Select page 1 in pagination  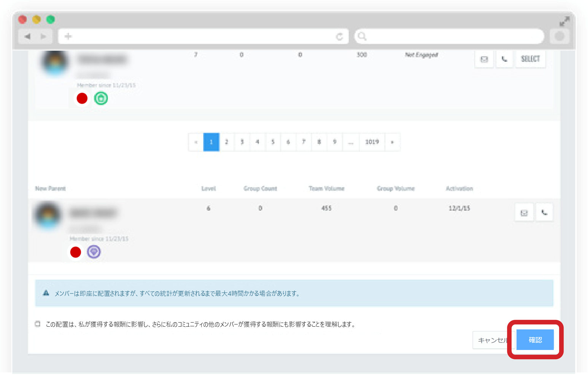211,142
